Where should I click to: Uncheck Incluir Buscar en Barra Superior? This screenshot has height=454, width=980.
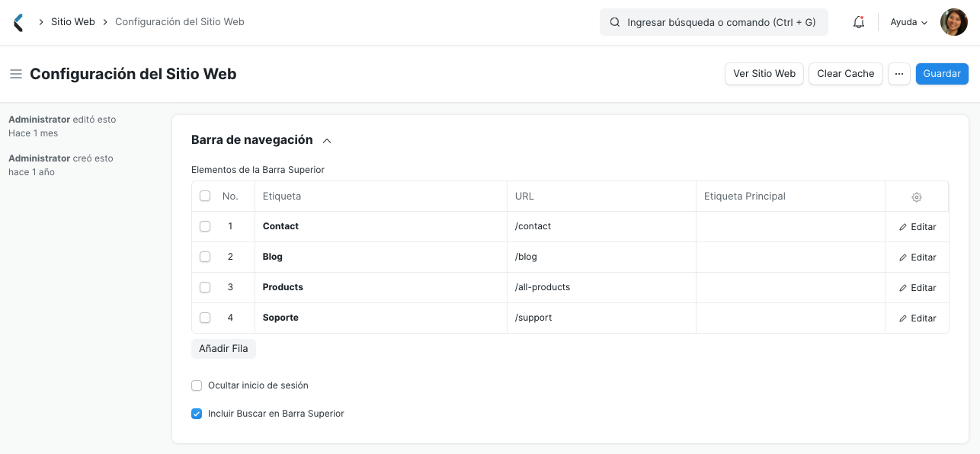click(x=197, y=414)
